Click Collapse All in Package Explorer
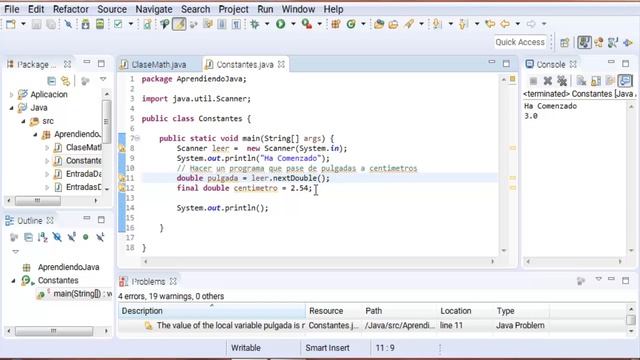The height and width of the screenshot is (360, 640). point(51,81)
